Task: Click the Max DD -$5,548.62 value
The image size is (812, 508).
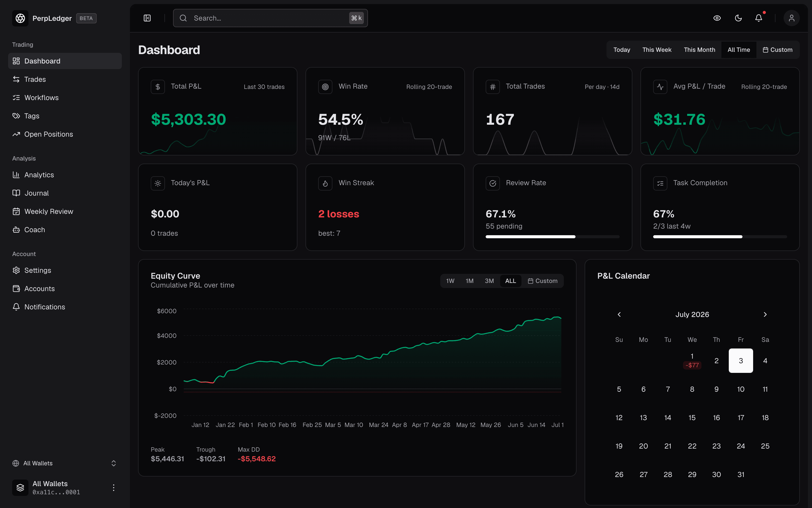Action: coord(257,459)
